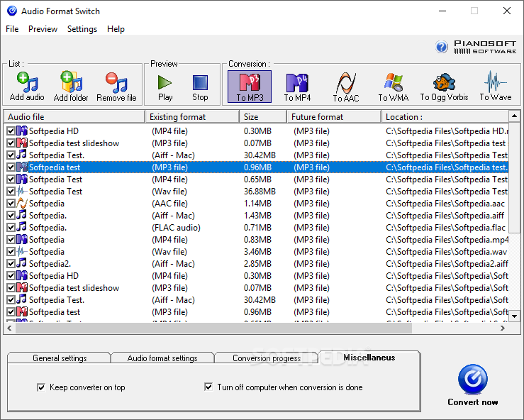Screen dimensions: 524x420
Task: Open the blue help question mark icon
Action: [x=442, y=47]
